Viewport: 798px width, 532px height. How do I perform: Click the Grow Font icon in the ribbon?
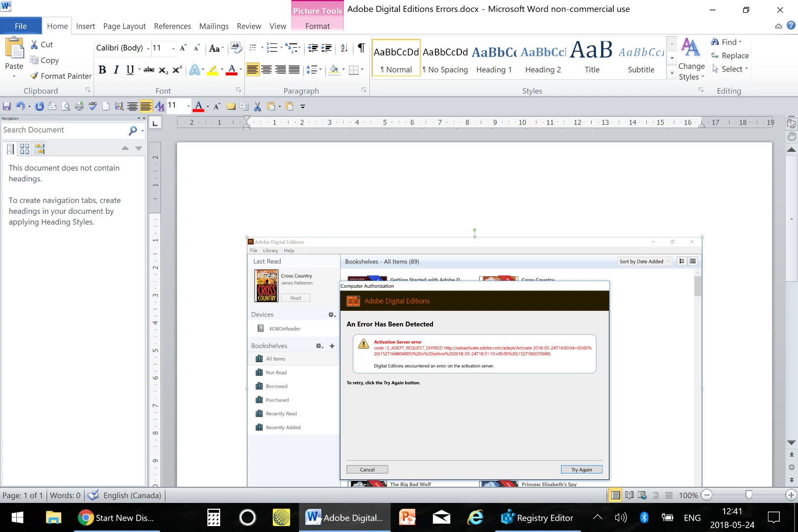(183, 48)
